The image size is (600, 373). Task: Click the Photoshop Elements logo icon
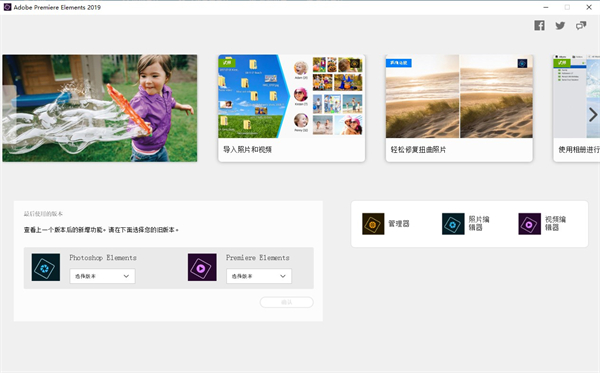point(46,267)
